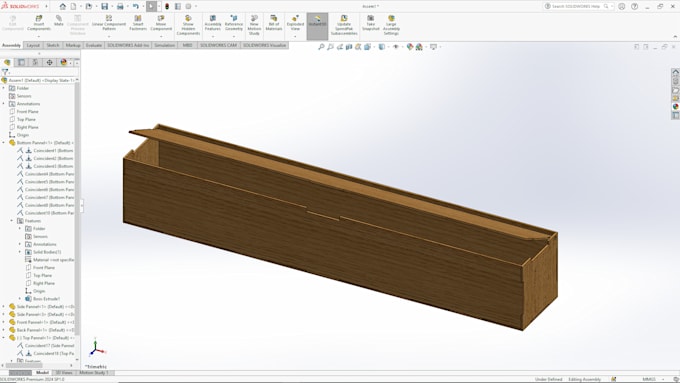Open the Assembly Features tool
The height and width of the screenshot is (383, 680).
[x=212, y=23]
